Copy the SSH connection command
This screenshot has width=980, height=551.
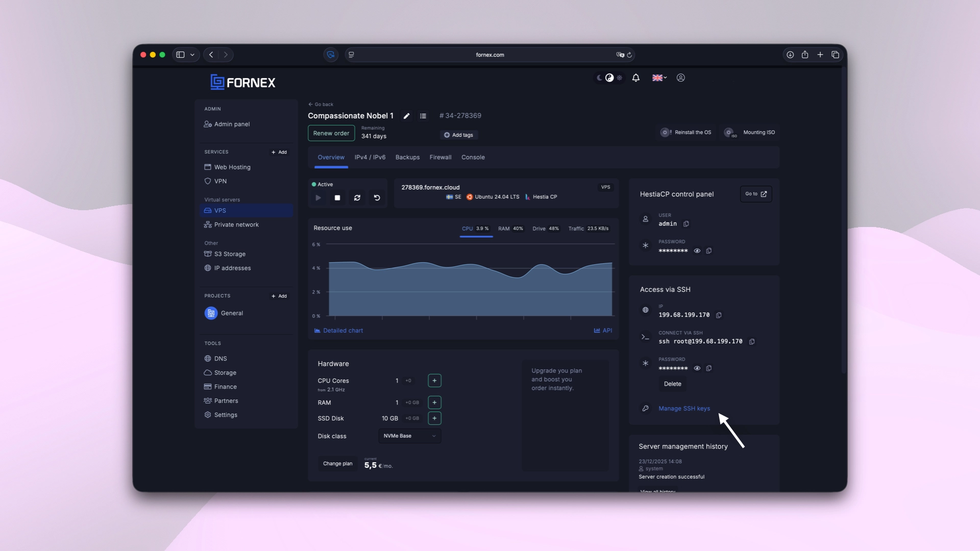752,342
